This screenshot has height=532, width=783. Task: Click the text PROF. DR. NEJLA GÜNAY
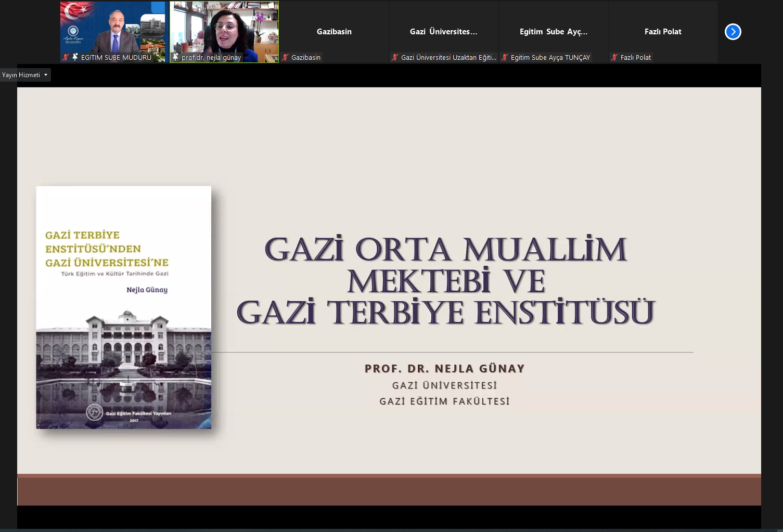pyautogui.click(x=445, y=369)
